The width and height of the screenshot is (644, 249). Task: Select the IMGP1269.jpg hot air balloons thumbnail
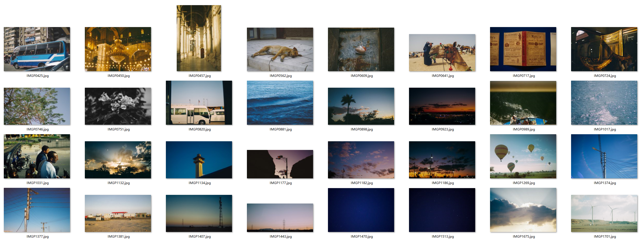click(x=523, y=156)
